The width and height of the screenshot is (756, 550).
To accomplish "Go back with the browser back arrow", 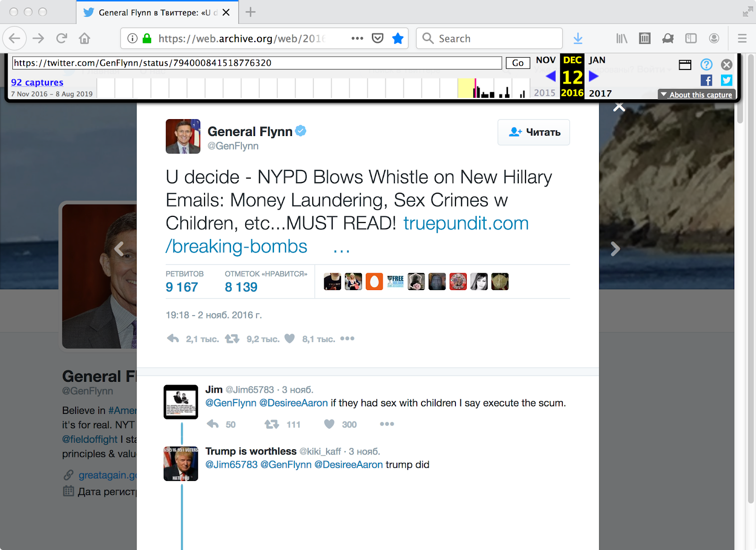I will [15, 38].
